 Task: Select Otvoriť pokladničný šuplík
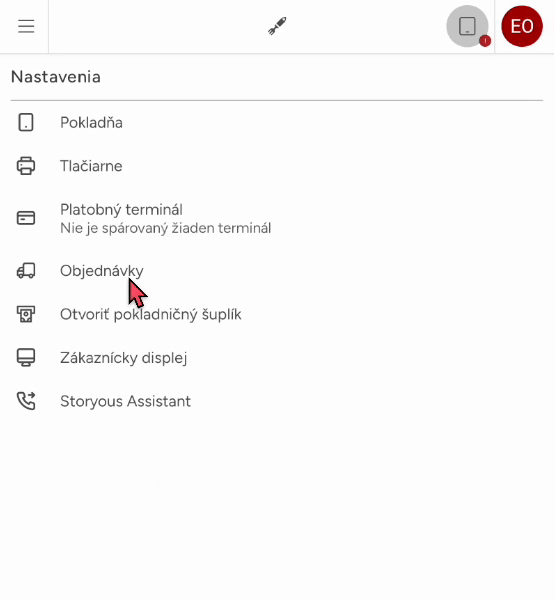277,314
